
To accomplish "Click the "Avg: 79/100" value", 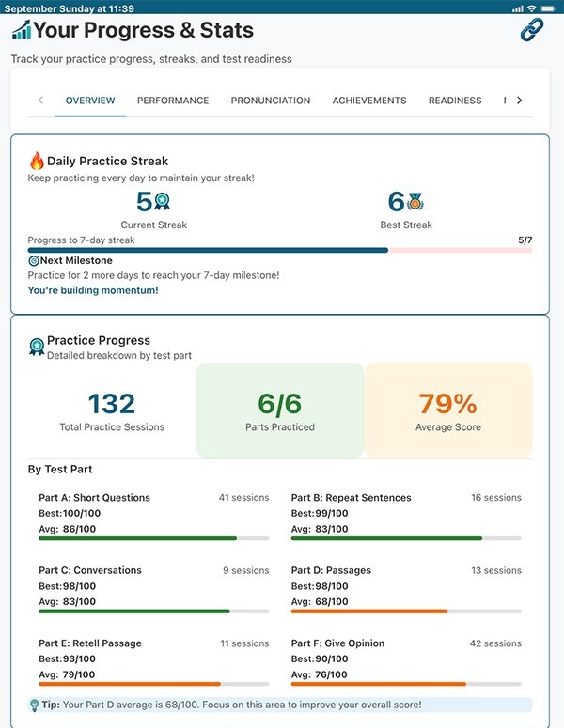I will [67, 674].
